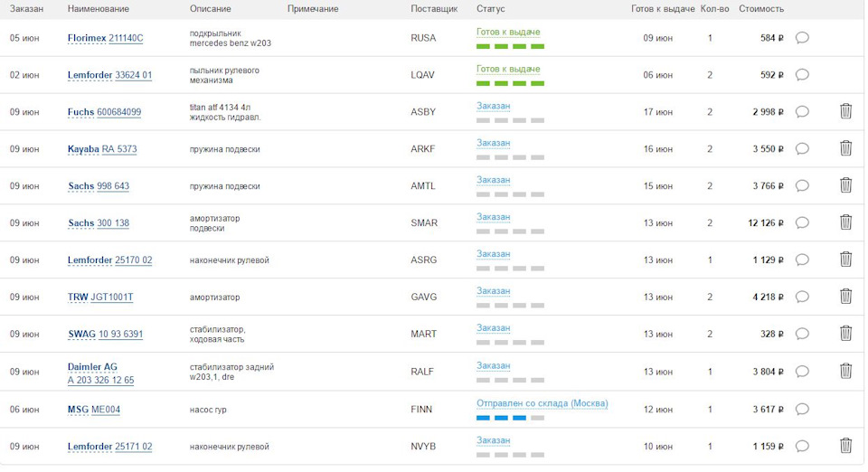Select ready date '17 июн'
868x472 pixels.
(x=657, y=112)
